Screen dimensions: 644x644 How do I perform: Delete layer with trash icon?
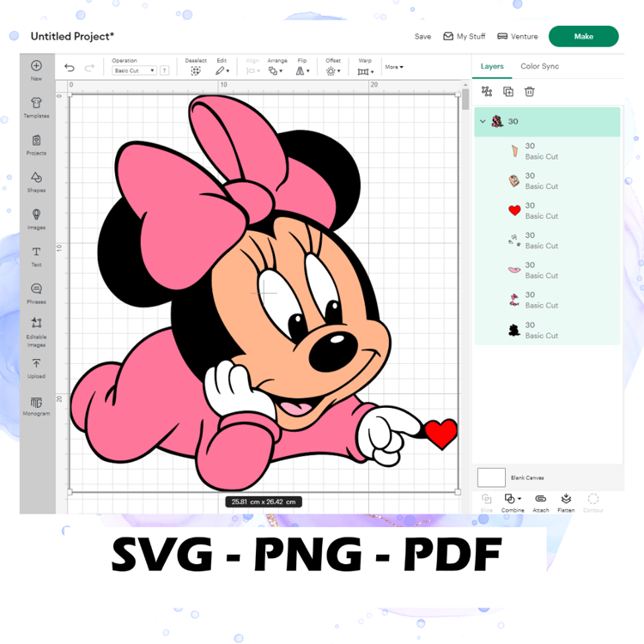(x=530, y=91)
